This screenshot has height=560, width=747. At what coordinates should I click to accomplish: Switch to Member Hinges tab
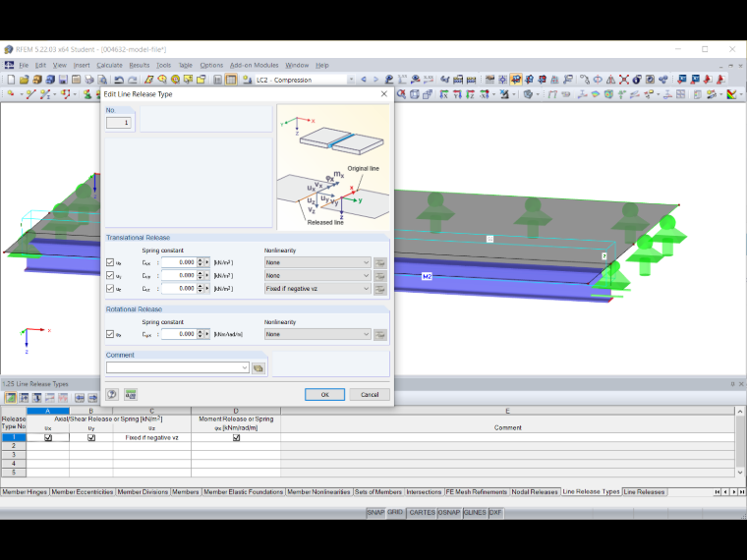coord(25,492)
